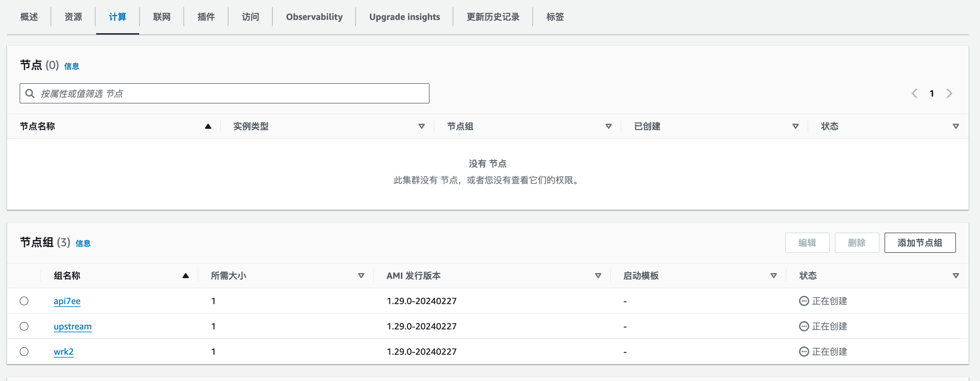Switch to the 资源 tab
The image size is (980, 381).
(73, 17)
